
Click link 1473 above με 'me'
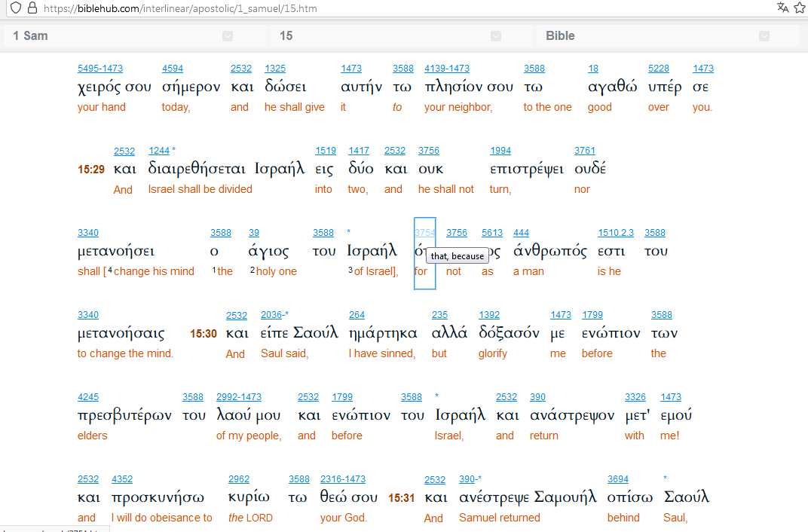[x=561, y=315]
